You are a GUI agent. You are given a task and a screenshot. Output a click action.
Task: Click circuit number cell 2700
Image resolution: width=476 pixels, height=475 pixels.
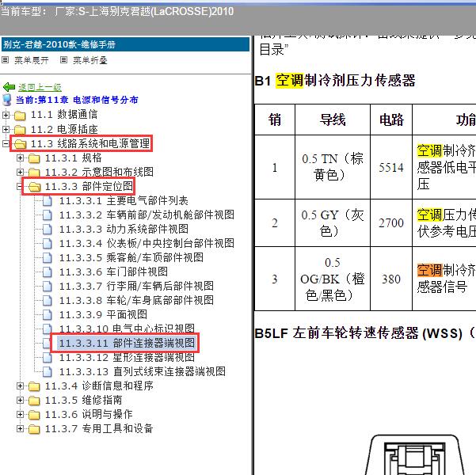391,222
